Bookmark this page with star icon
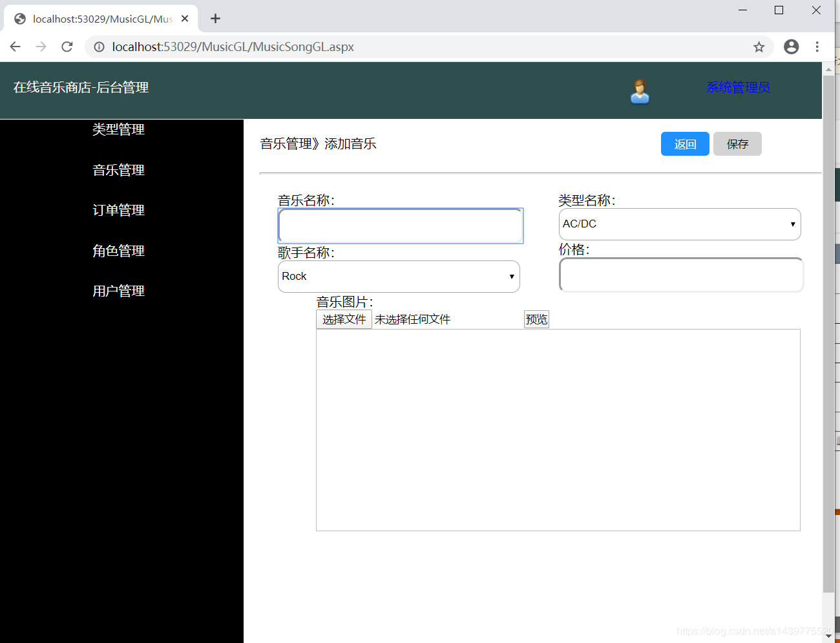Image resolution: width=840 pixels, height=643 pixels. click(759, 47)
